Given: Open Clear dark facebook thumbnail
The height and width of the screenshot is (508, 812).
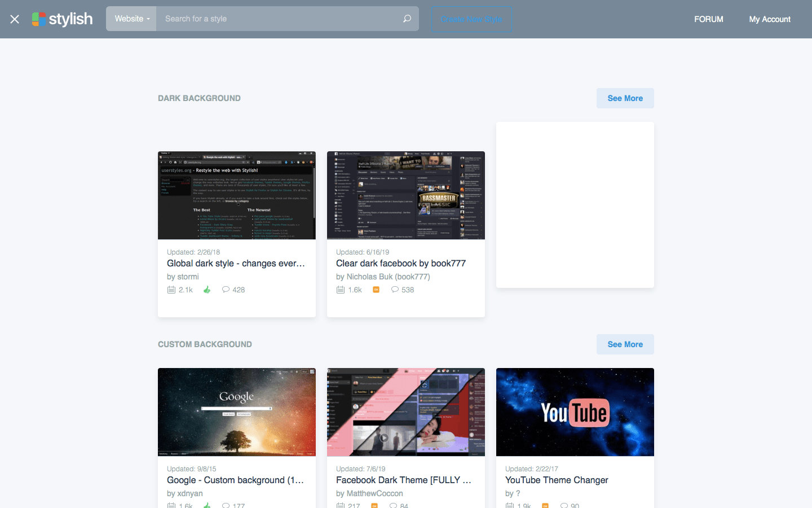Looking at the screenshot, I should pyautogui.click(x=406, y=195).
